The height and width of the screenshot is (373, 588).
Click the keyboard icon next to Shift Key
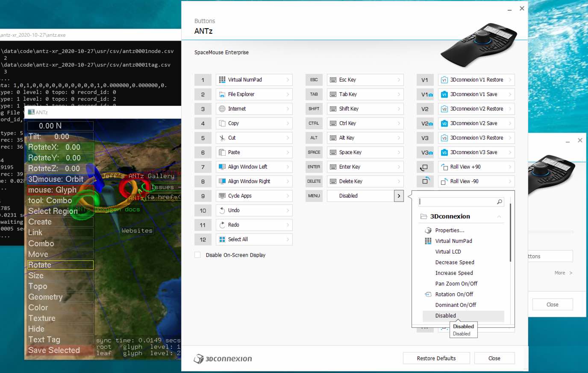[x=333, y=109]
